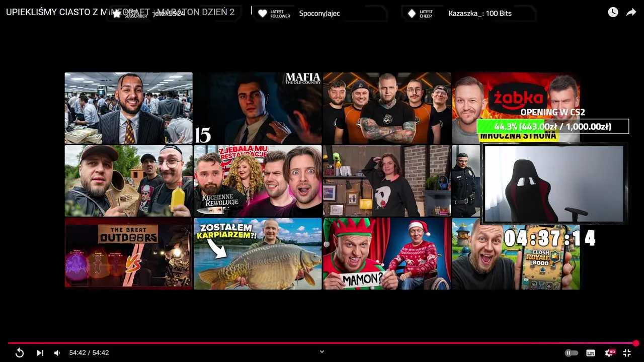Screen dimensions: 644x362
Task: Replay the video with the circular arrow button
Action: [20, 353]
